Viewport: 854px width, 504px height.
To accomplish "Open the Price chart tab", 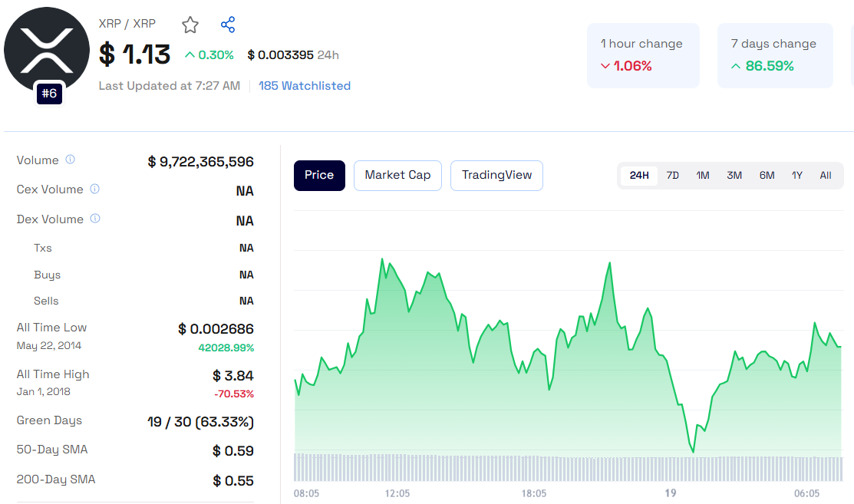I will point(319,175).
